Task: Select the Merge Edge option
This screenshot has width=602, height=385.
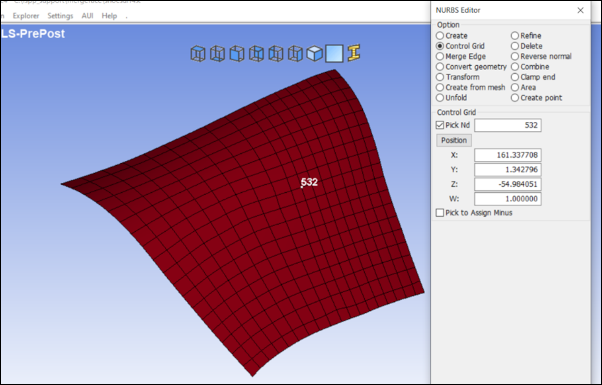Action: (x=461, y=56)
